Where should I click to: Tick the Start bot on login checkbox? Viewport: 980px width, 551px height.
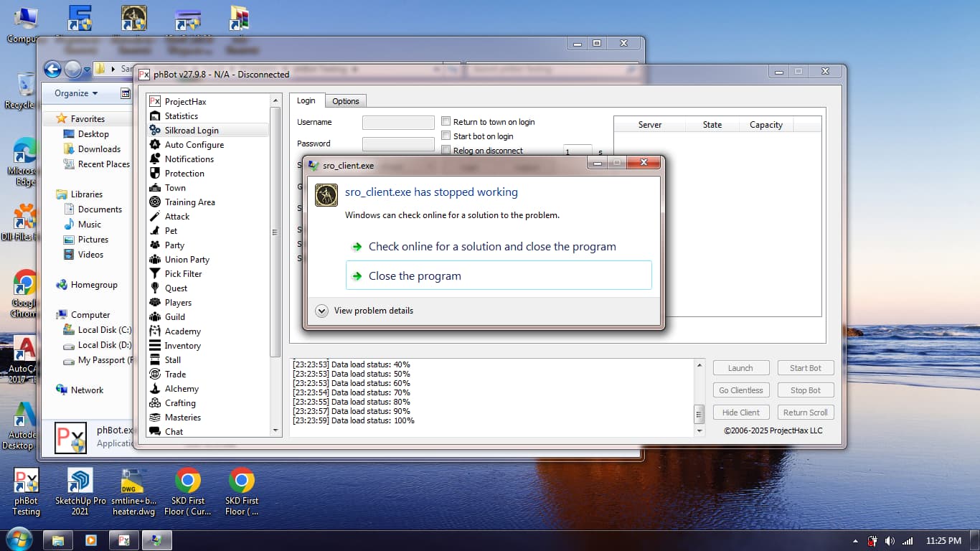[x=446, y=136]
